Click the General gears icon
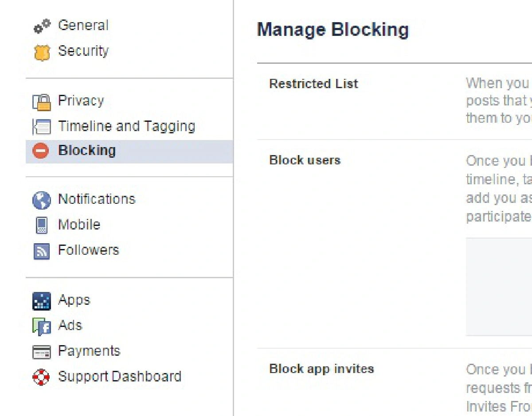The image size is (532, 416). (42, 27)
